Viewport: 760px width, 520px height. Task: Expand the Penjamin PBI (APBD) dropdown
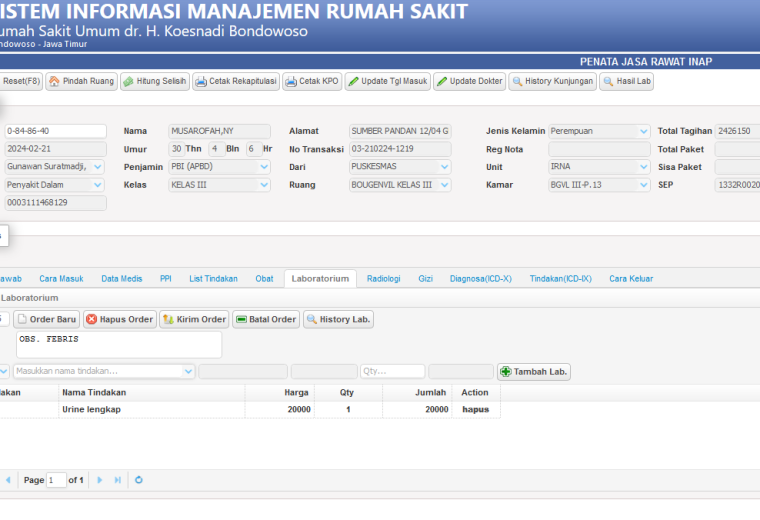(x=264, y=167)
